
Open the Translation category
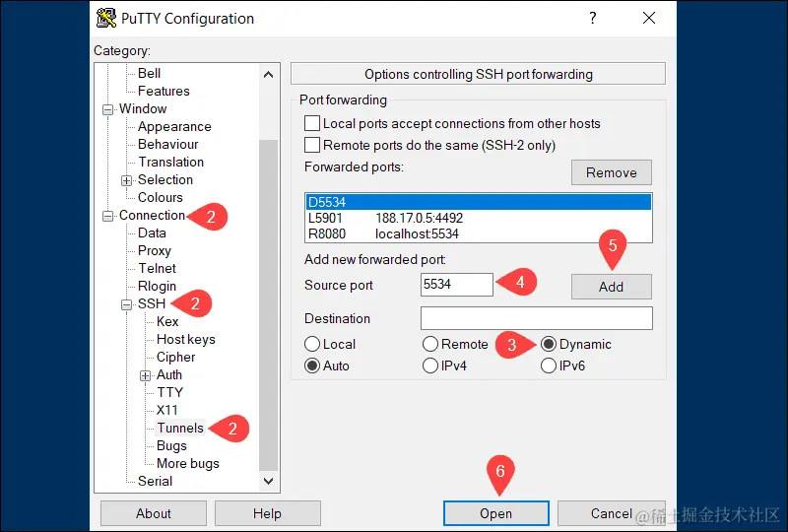(x=170, y=162)
